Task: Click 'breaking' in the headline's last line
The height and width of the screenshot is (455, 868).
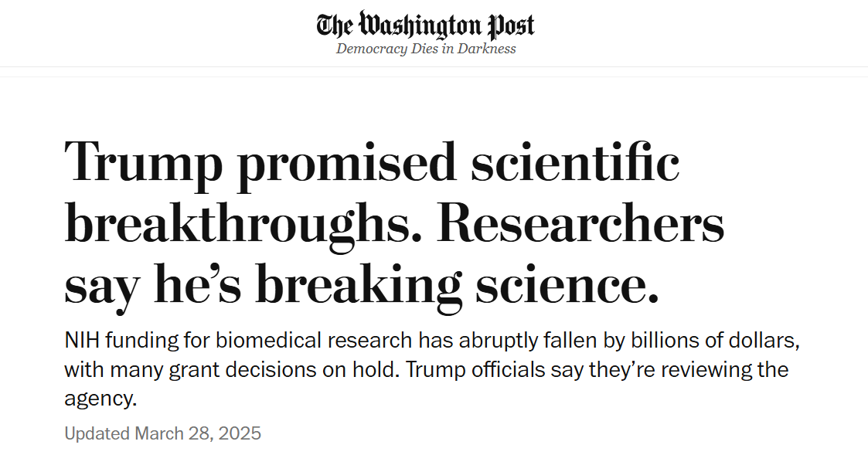Action: point(358,285)
